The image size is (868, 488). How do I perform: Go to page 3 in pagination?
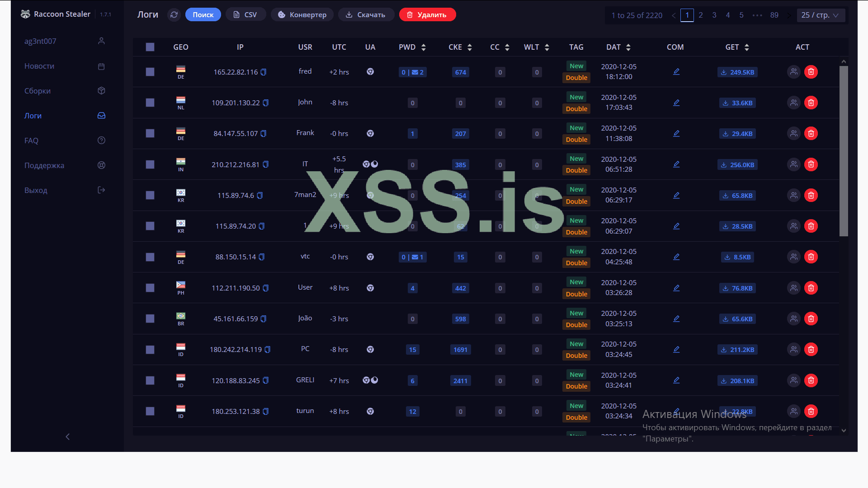tap(714, 15)
